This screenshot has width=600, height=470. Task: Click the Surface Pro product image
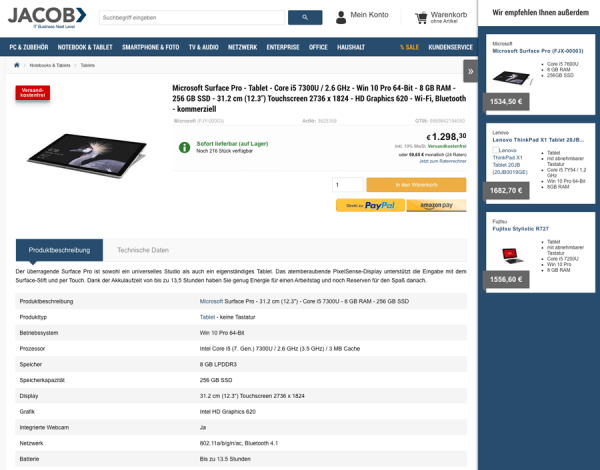[x=87, y=155]
